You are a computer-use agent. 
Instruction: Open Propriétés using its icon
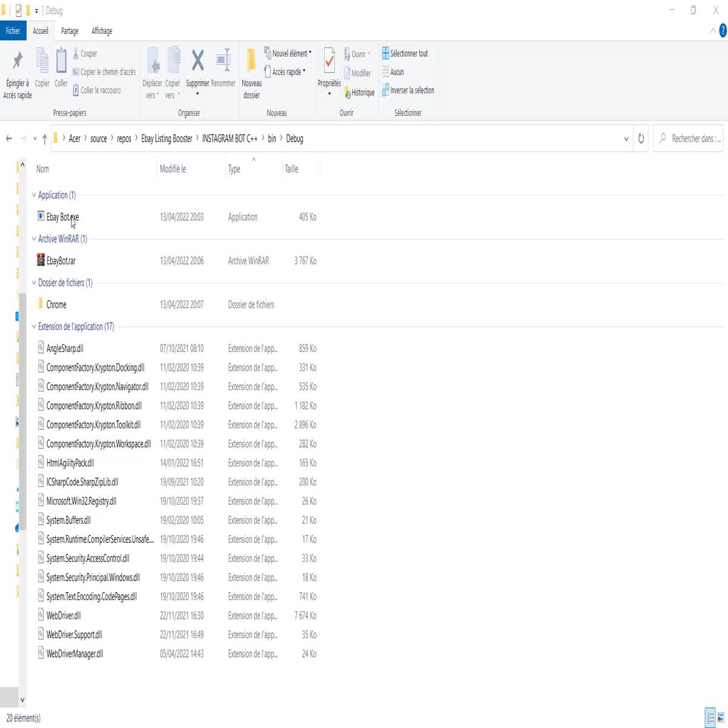(x=328, y=61)
